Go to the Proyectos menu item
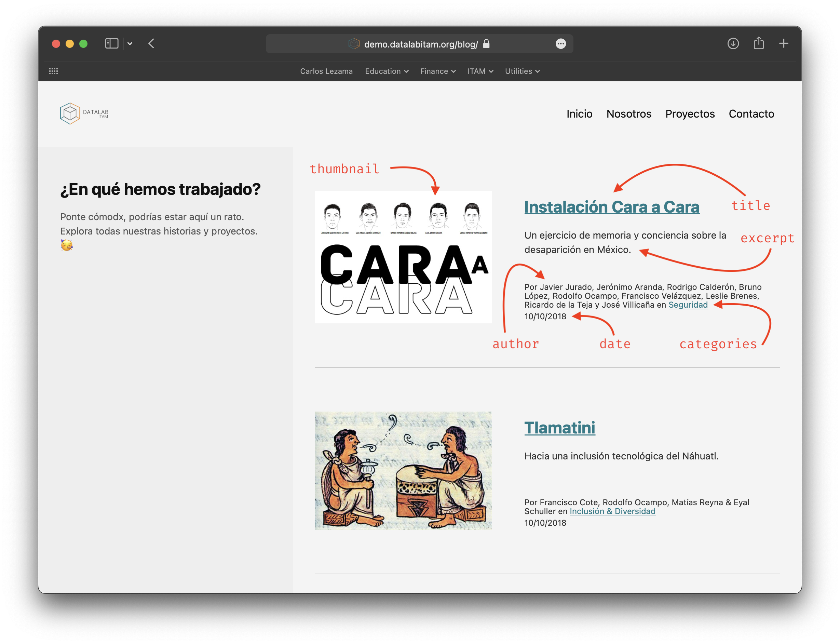This screenshot has width=840, height=644. 689,114
